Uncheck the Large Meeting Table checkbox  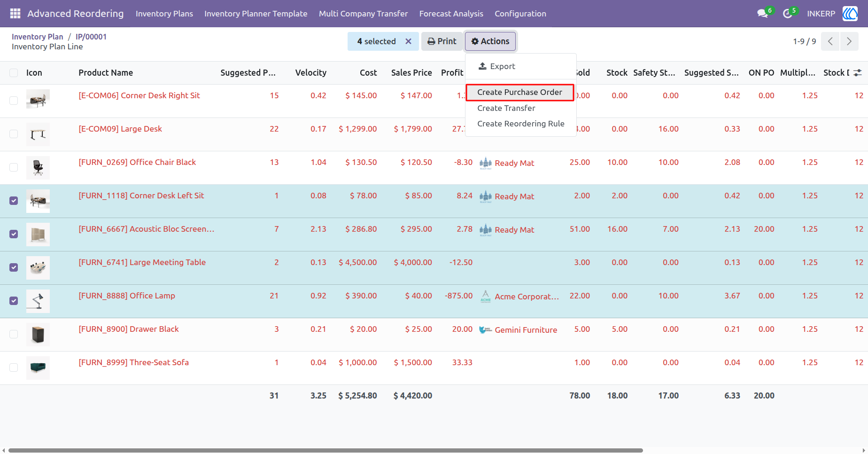pos(14,267)
